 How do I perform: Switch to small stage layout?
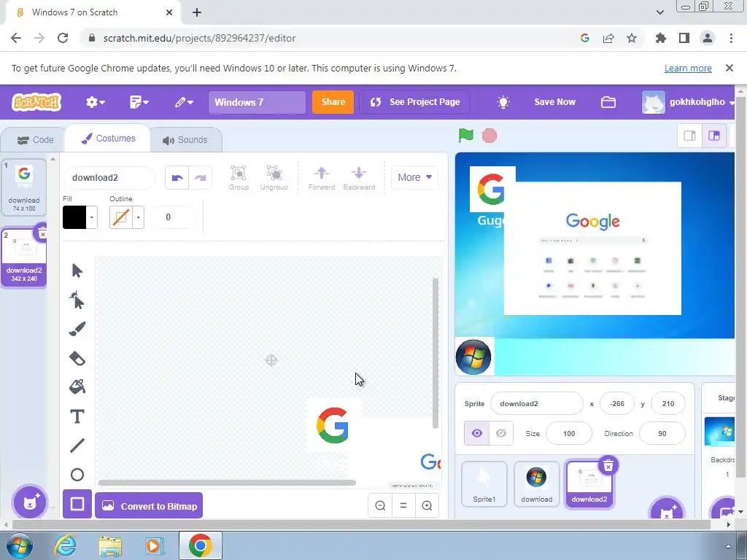[690, 136]
